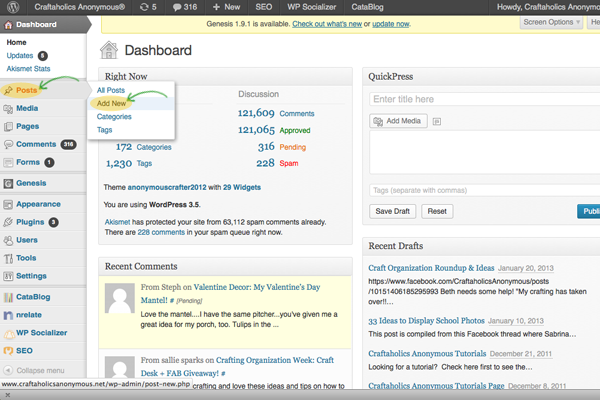Click the Add Media button in QuickPress
Viewport: 600px width, 400px height.
coord(397,121)
